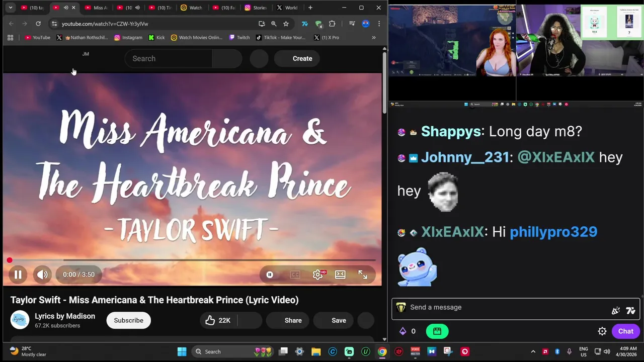644x362 pixels.
Task: Open the Lyrics by Madison channel avatar
Action: (20, 320)
